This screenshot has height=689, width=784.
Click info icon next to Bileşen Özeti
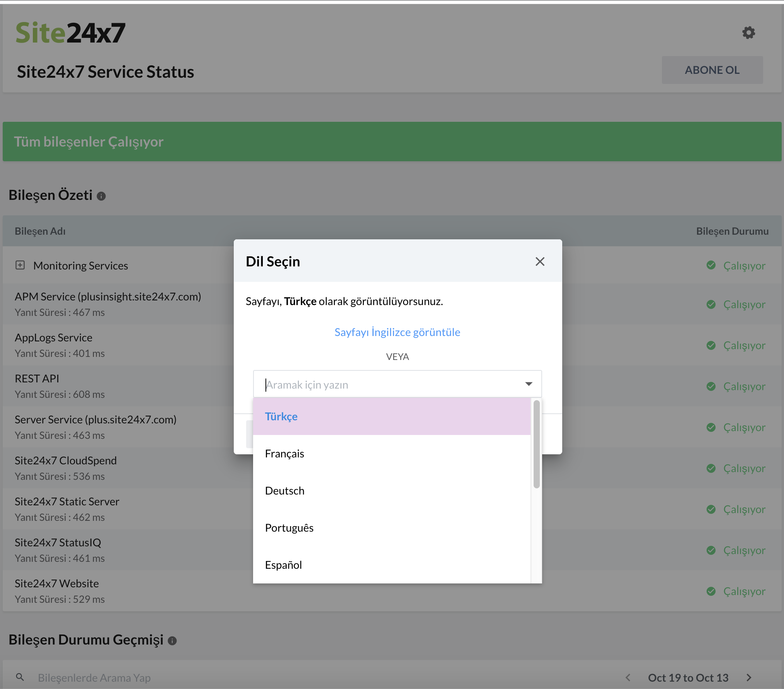click(x=101, y=196)
